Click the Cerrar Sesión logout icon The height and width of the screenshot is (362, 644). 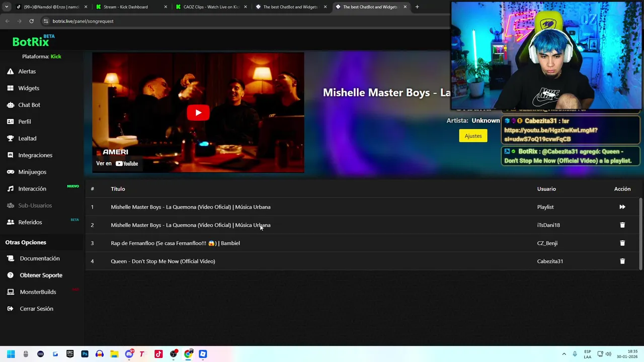[x=10, y=309]
